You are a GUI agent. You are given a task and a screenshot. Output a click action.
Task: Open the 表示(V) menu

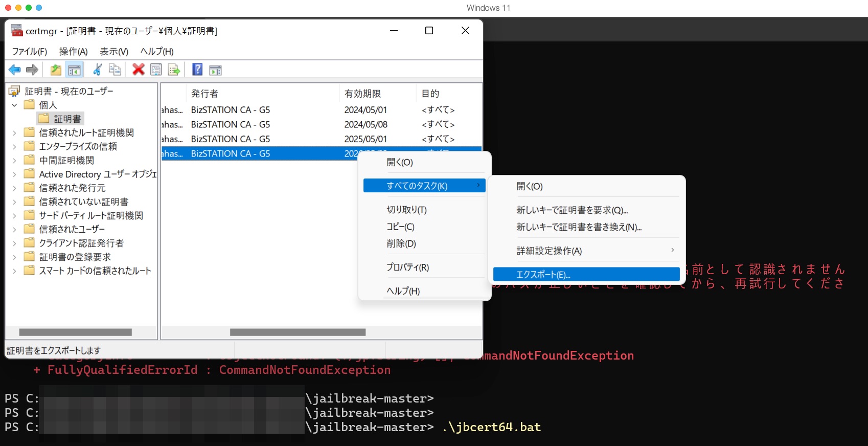pyautogui.click(x=113, y=51)
